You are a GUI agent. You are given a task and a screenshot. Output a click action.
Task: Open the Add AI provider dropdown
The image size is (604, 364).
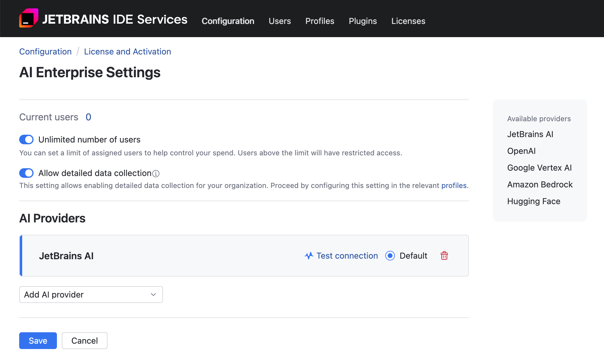pyautogui.click(x=91, y=295)
